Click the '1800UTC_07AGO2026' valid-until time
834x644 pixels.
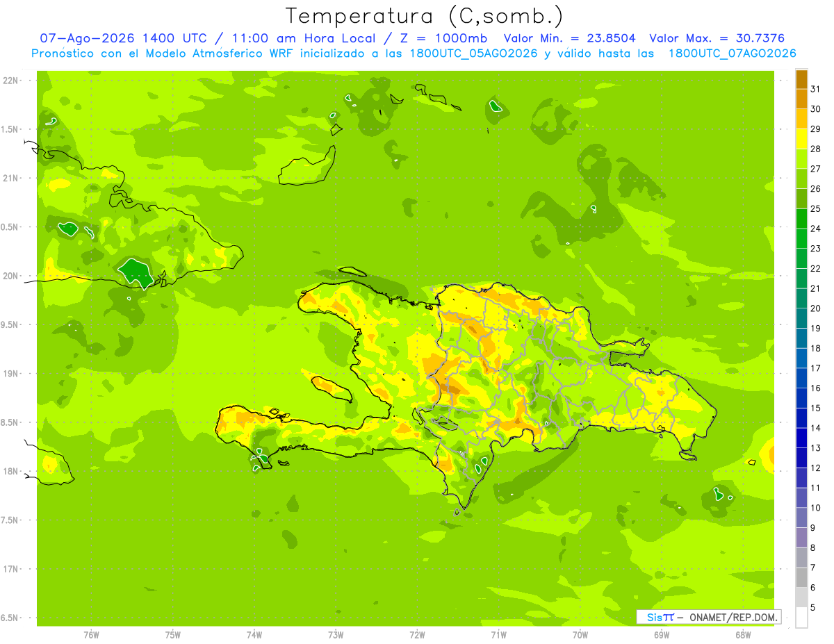[732, 53]
